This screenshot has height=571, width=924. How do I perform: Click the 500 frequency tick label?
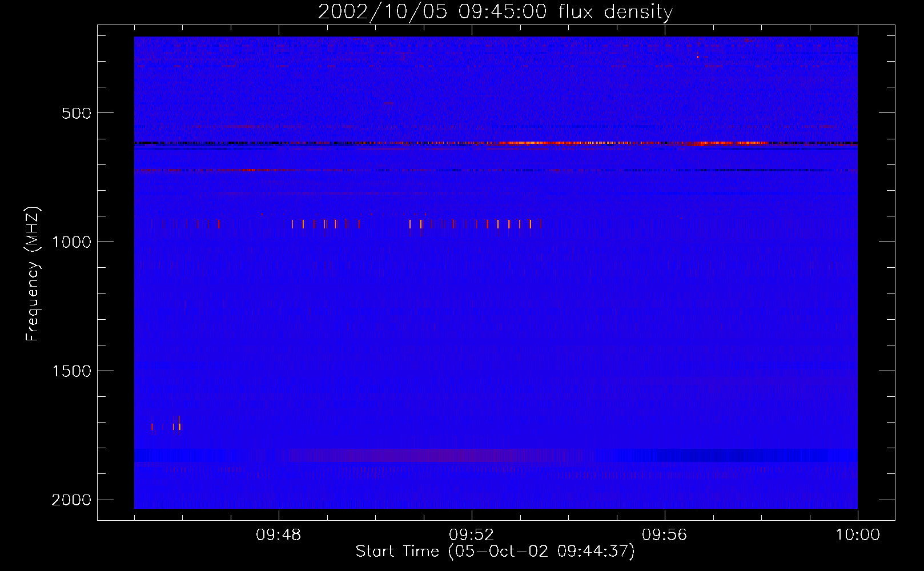coord(77,113)
